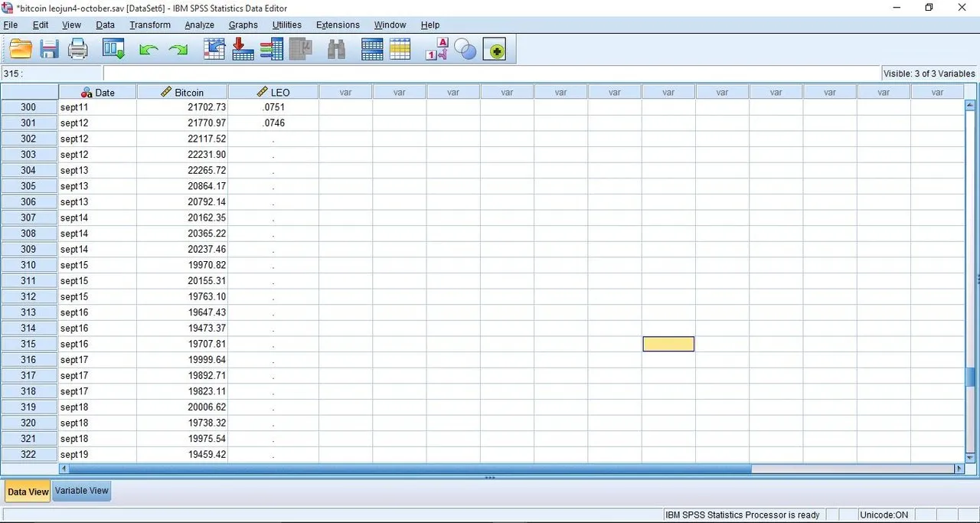
Task: Click LEO value .0746
Action: click(x=273, y=123)
